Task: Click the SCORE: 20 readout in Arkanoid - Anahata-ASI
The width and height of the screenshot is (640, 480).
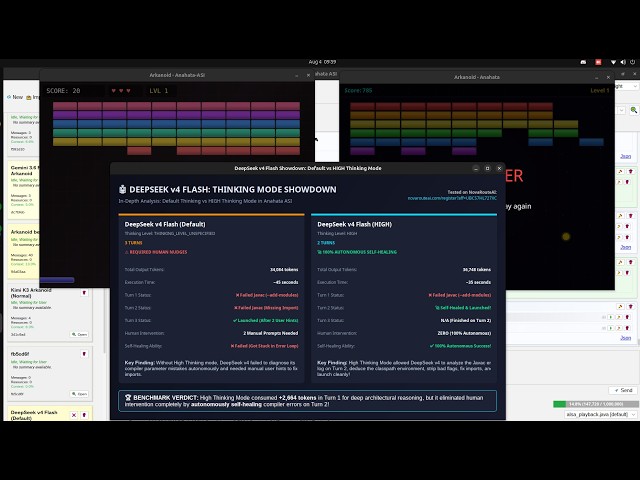Action: point(63,91)
